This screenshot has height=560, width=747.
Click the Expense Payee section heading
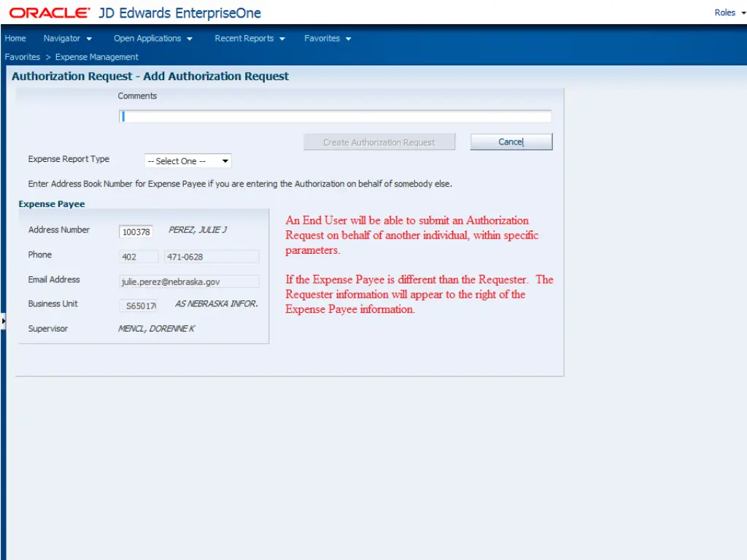tap(52, 204)
